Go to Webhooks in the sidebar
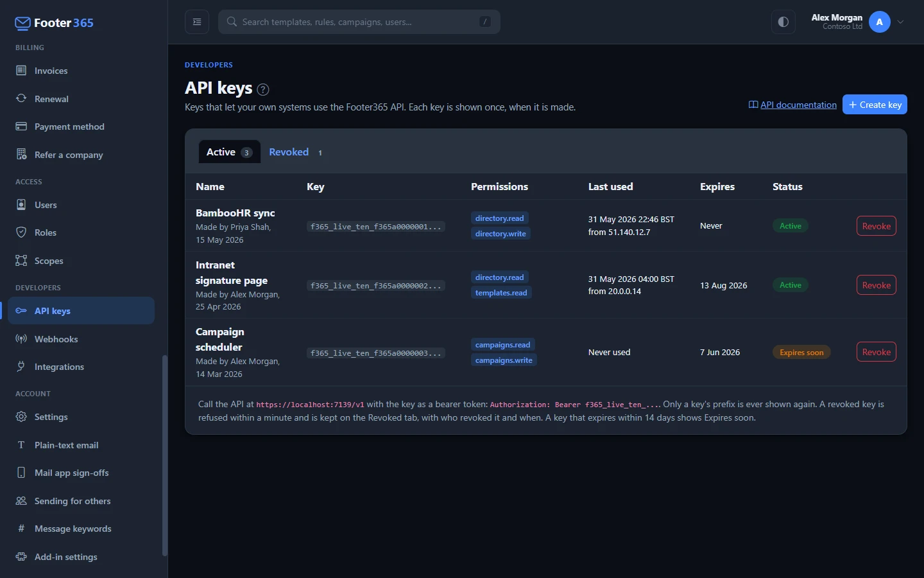The image size is (924, 578). coord(81,339)
